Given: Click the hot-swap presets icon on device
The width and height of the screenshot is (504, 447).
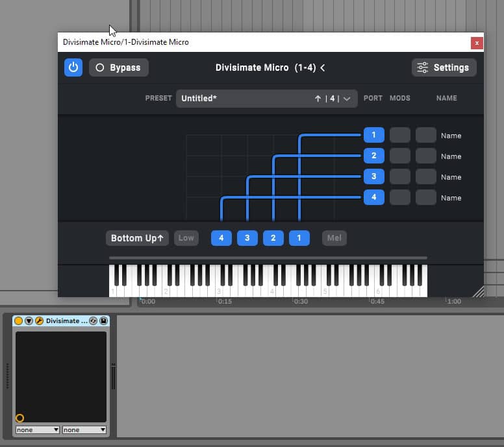Looking at the screenshot, I should (94, 320).
